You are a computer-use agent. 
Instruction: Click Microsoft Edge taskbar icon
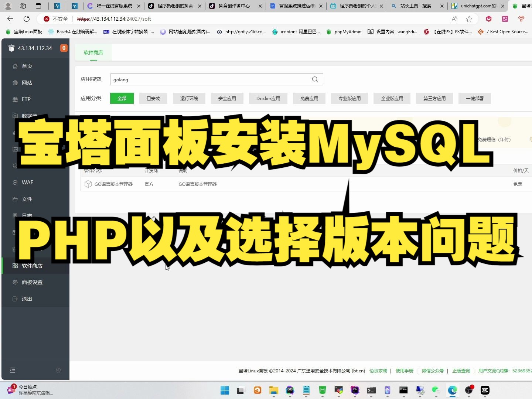coord(453,390)
